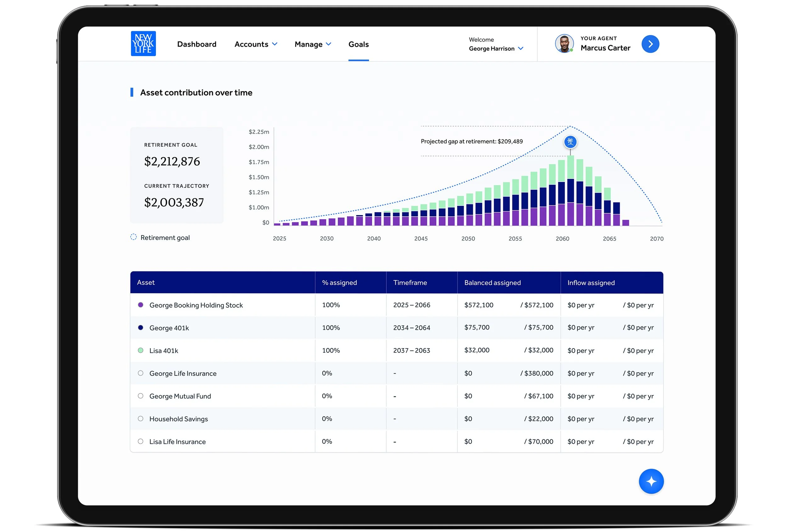Click the blue arrow beside Marcus Carter
This screenshot has width=787, height=532.
[x=650, y=44]
